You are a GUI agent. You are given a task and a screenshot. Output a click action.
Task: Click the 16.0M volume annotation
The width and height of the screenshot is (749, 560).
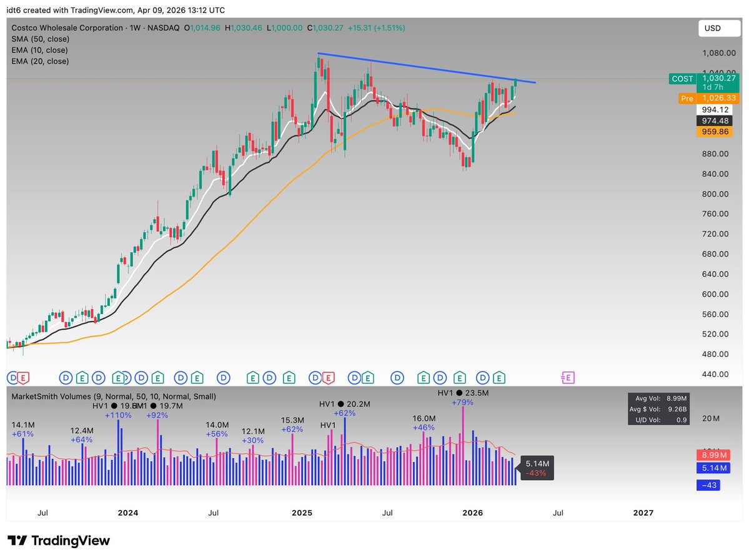point(424,419)
